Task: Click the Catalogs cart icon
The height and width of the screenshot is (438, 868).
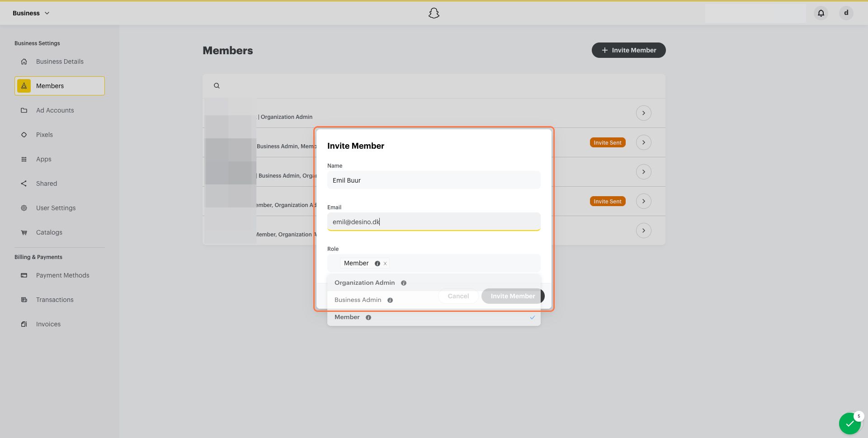Action: click(24, 232)
